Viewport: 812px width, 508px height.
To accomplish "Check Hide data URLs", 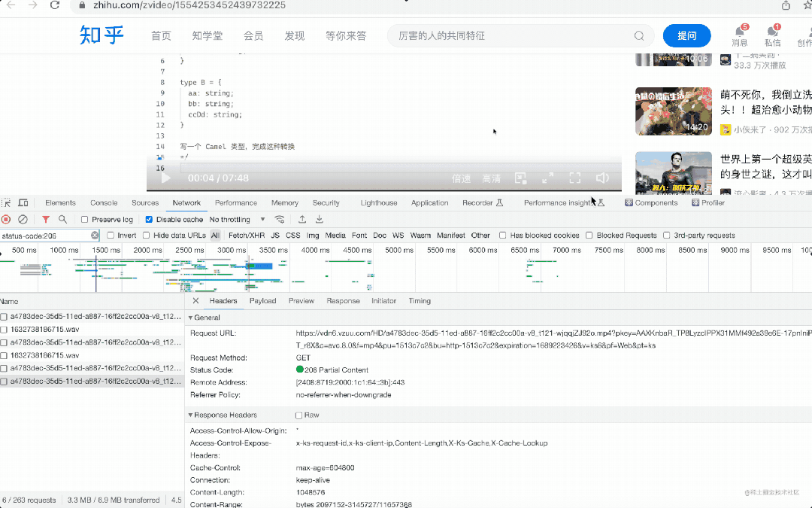I will tap(146, 236).
